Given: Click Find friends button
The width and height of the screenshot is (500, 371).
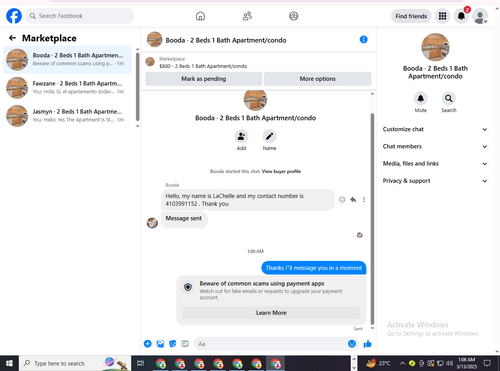Looking at the screenshot, I should tap(411, 16).
